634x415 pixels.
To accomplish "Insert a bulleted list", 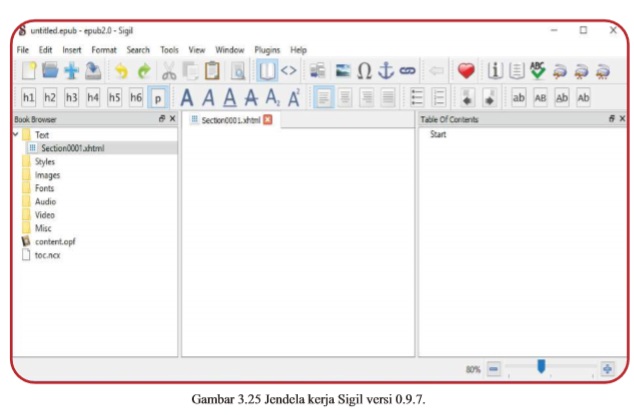I will tap(417, 97).
